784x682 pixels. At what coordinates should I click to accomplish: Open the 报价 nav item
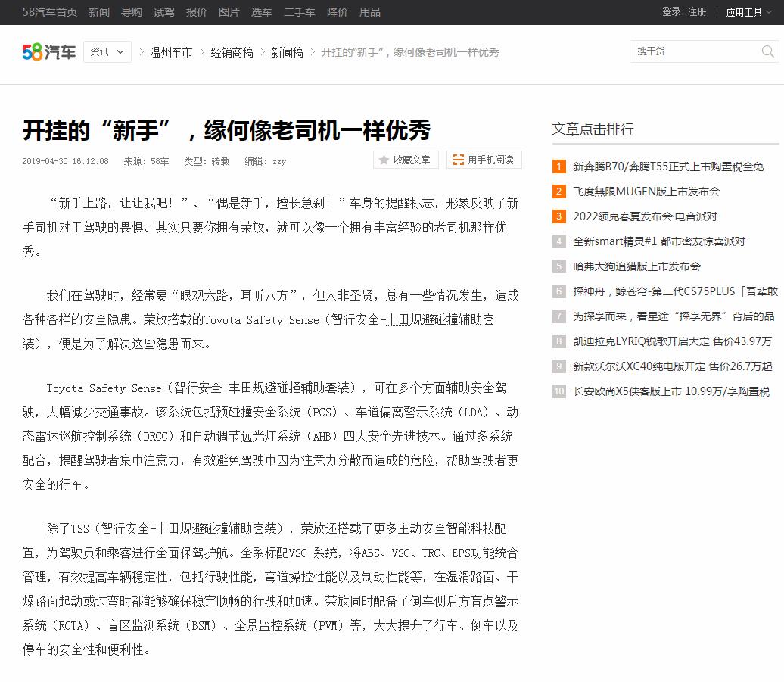point(197,12)
